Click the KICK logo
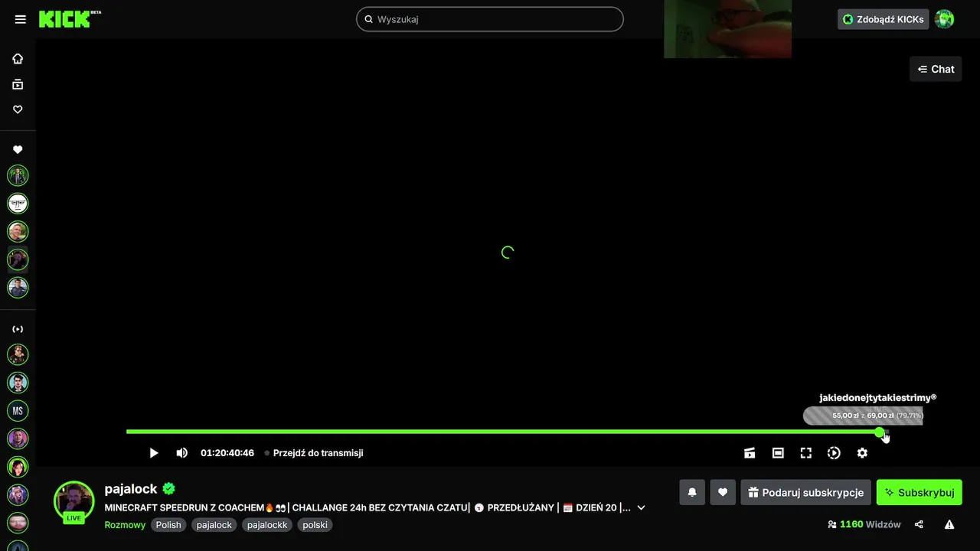 click(70, 19)
